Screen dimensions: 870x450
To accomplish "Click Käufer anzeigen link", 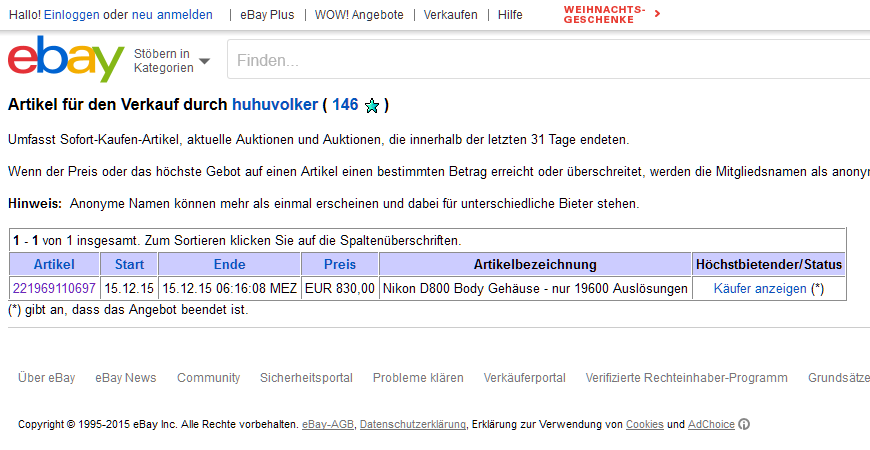I will pyautogui.click(x=760, y=289).
